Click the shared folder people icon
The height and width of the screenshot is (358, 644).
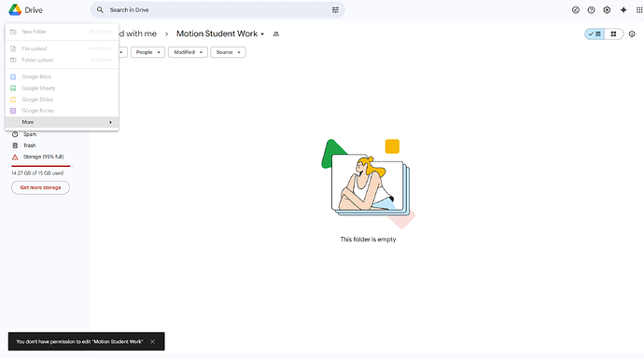point(276,34)
